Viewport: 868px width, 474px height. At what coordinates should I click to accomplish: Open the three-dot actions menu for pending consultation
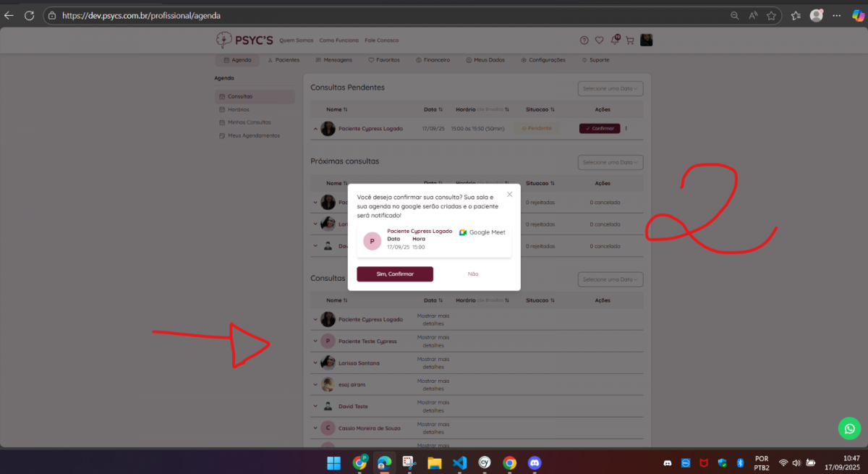626,129
